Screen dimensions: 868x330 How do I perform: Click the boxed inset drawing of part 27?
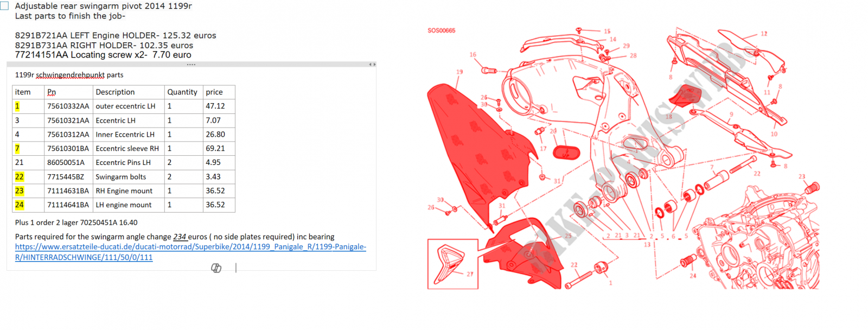[x=452, y=264]
